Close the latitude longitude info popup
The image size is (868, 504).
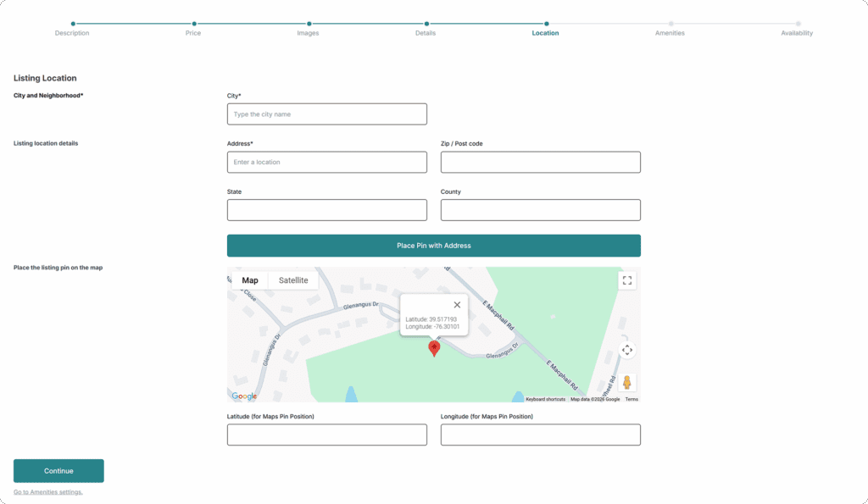[x=457, y=305]
